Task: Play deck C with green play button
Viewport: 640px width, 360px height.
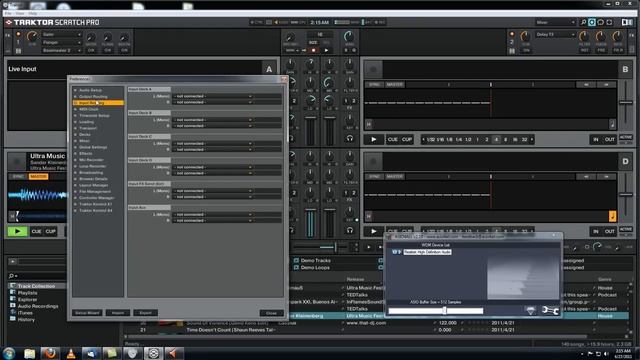Action: pyautogui.click(x=18, y=231)
